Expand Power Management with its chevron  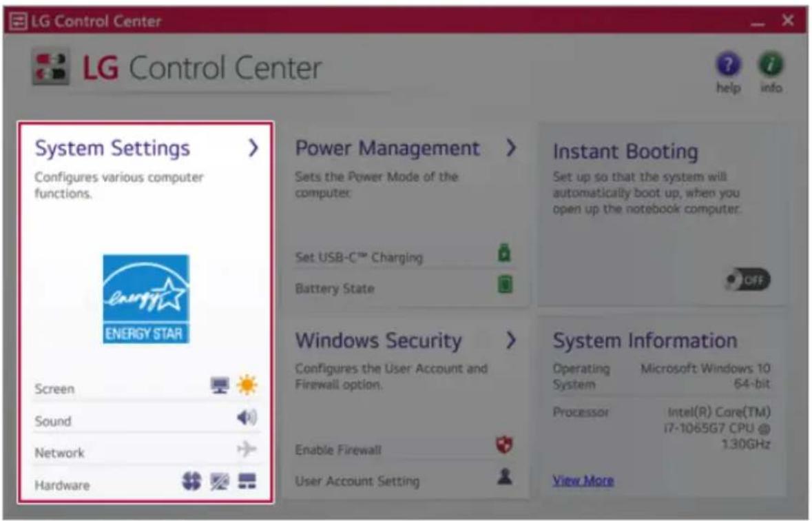pyautogui.click(x=511, y=148)
